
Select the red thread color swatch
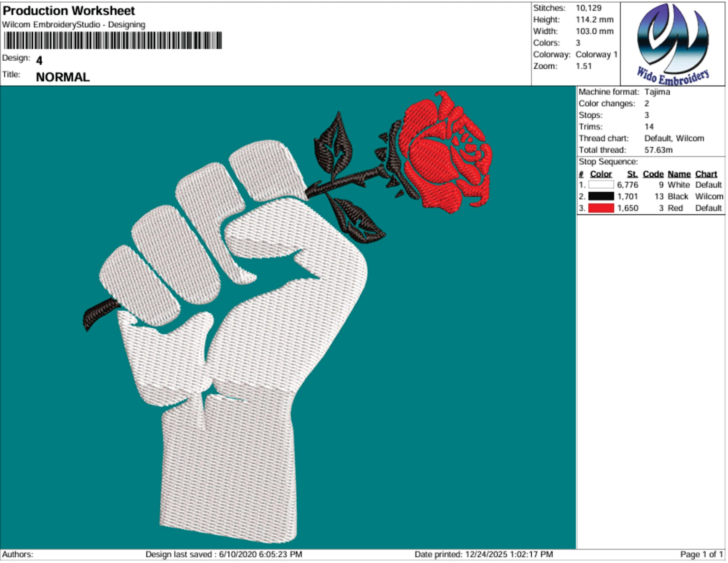click(x=601, y=208)
